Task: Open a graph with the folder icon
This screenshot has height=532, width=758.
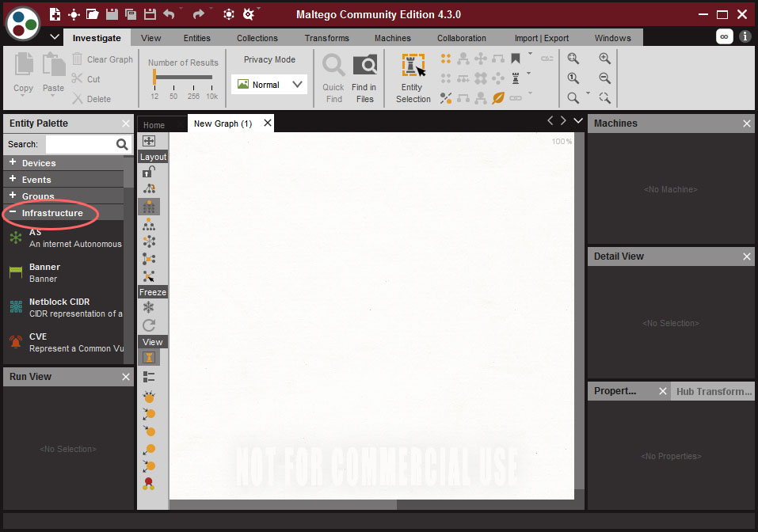Action: [x=93, y=14]
